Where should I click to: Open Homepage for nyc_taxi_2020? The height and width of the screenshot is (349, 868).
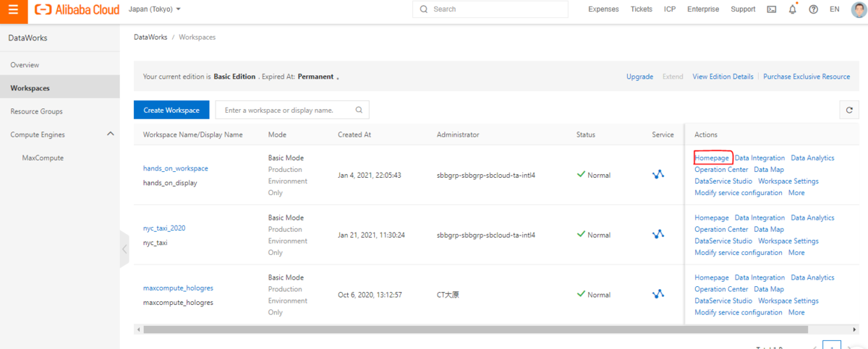click(x=712, y=217)
